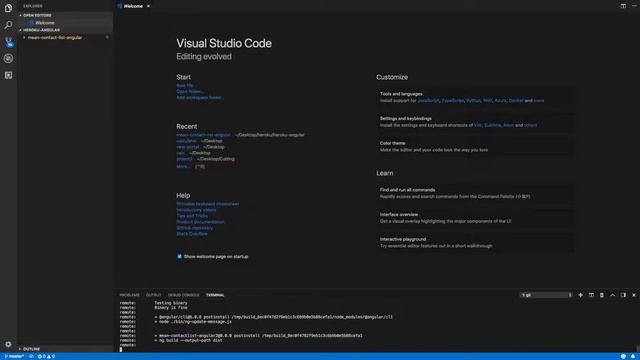Open the Debug view in activity bar

pyautogui.click(x=8, y=58)
